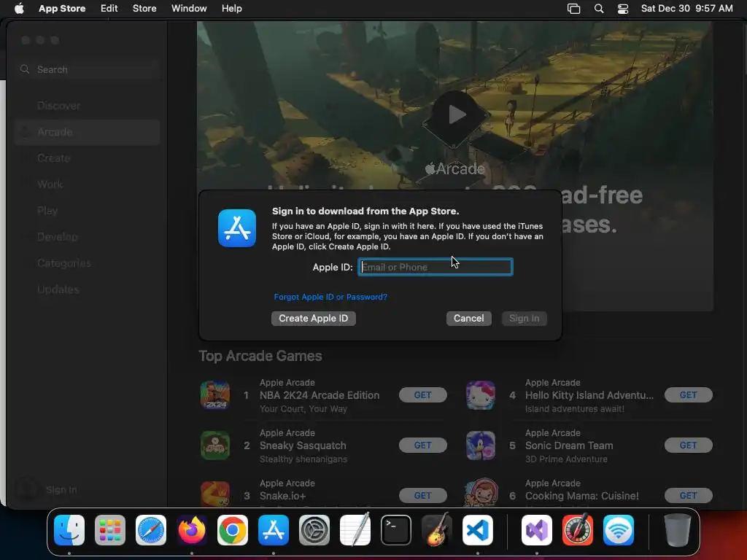Select Arcade in the sidebar
The image size is (747, 560).
click(x=88, y=132)
